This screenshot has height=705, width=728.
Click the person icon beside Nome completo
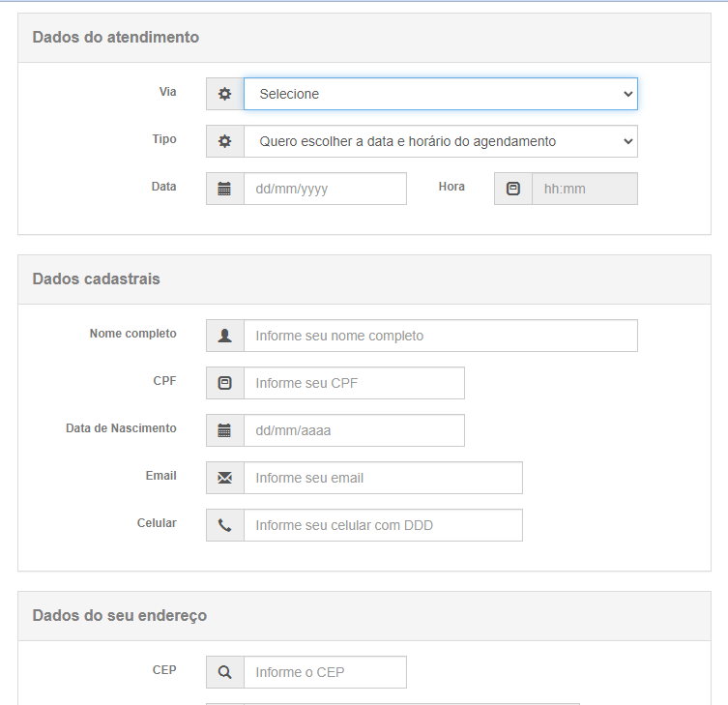pos(225,336)
